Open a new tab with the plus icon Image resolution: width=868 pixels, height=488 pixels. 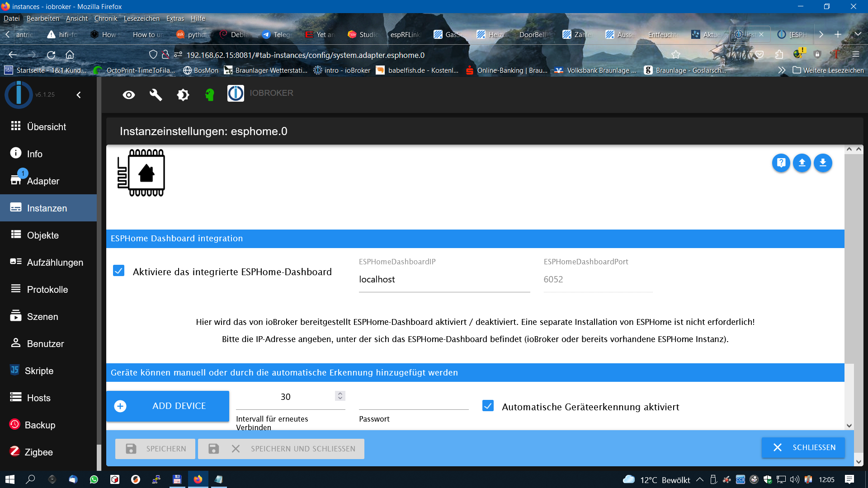click(x=838, y=34)
